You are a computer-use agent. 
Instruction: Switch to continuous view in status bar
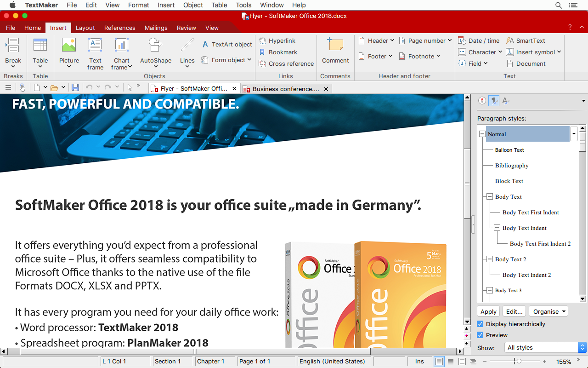[x=451, y=362]
